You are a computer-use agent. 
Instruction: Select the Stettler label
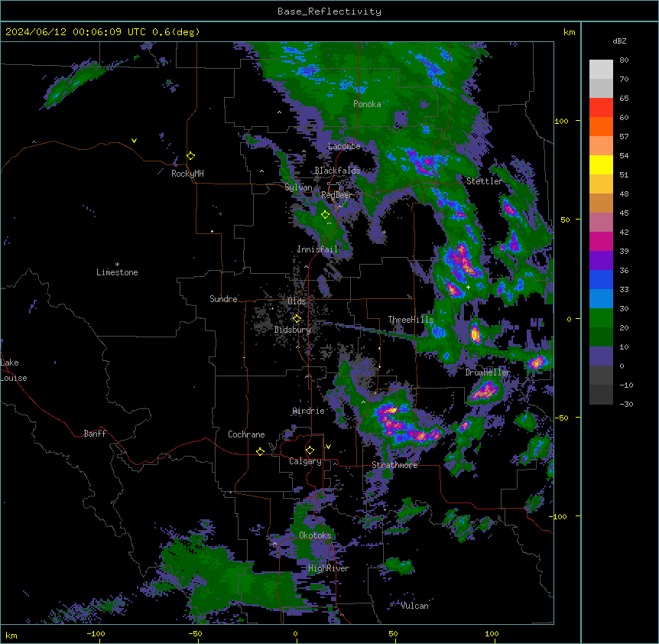click(x=484, y=181)
